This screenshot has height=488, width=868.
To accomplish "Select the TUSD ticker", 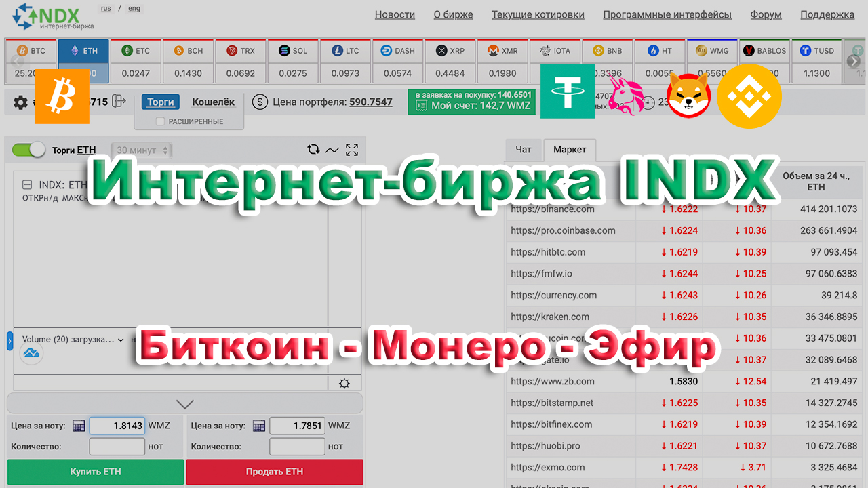I will point(817,61).
